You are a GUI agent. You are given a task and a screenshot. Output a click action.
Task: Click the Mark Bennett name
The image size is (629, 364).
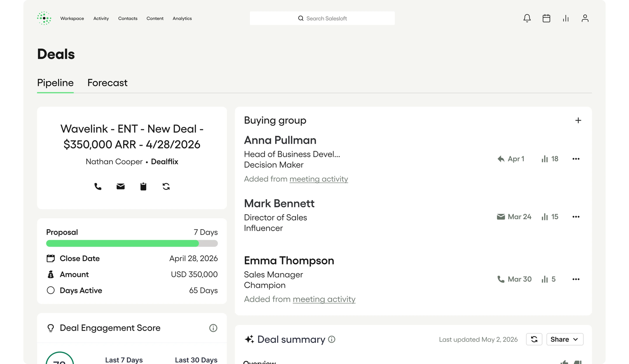click(x=279, y=204)
